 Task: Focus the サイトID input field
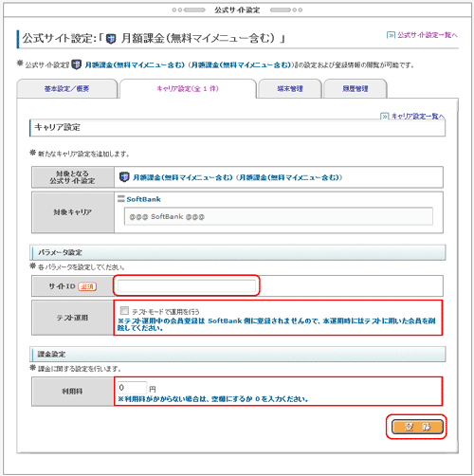coord(187,285)
